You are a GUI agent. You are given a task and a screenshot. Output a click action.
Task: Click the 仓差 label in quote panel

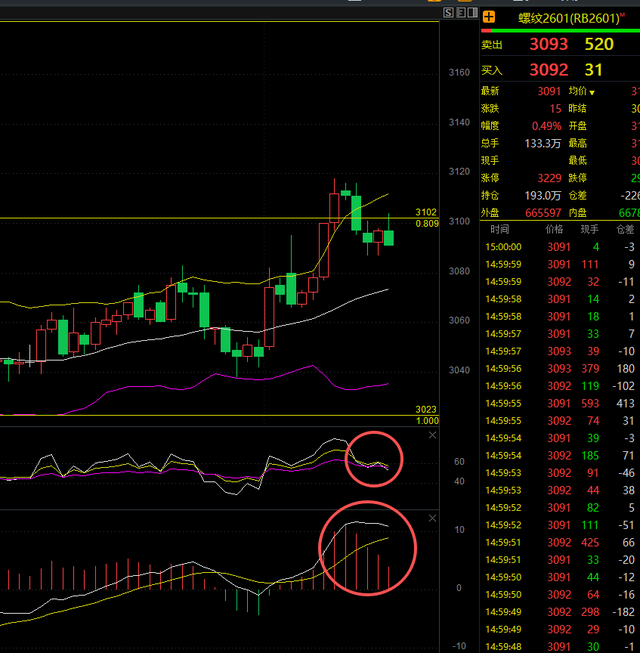pyautogui.click(x=578, y=196)
